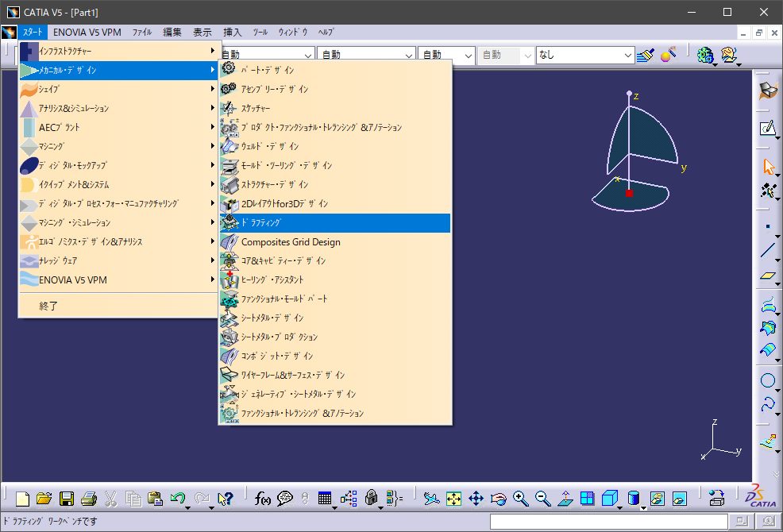Screen dimensions: 783x532
Task: Click the Save icon in bottom toolbar
Action: 67,499
